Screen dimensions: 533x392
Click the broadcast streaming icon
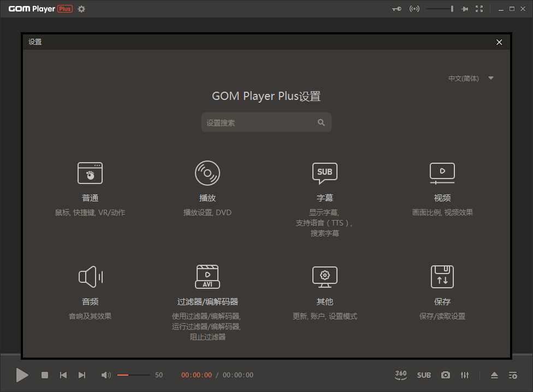click(414, 8)
